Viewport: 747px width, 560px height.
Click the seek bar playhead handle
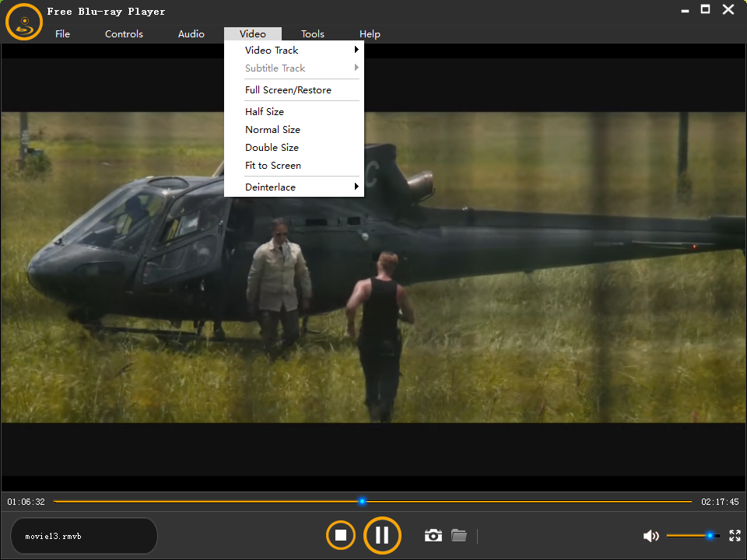(362, 502)
